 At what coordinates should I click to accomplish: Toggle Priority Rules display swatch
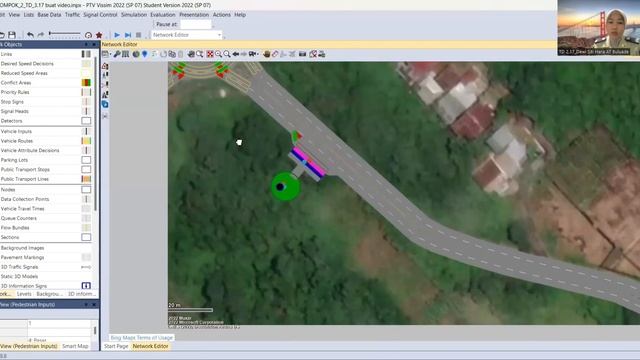86,92
